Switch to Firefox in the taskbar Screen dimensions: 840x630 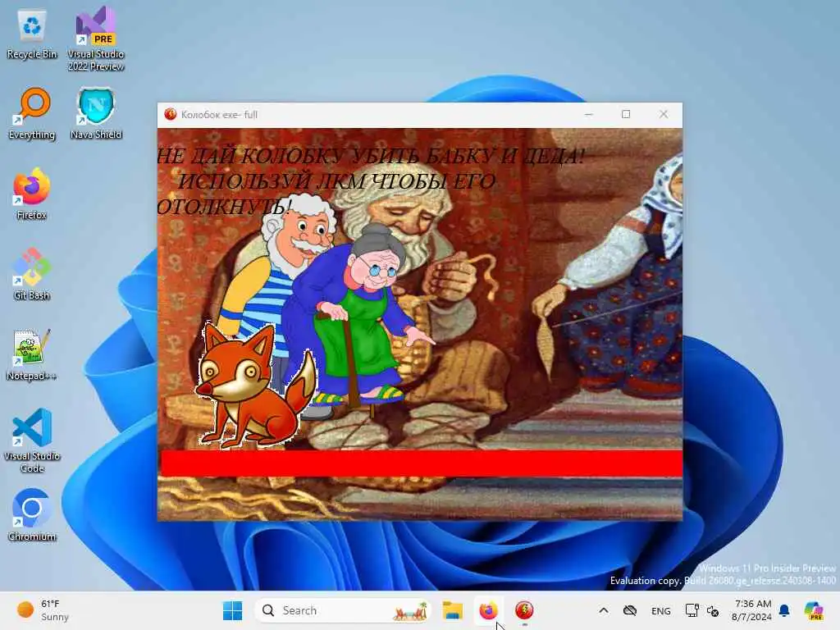point(488,610)
